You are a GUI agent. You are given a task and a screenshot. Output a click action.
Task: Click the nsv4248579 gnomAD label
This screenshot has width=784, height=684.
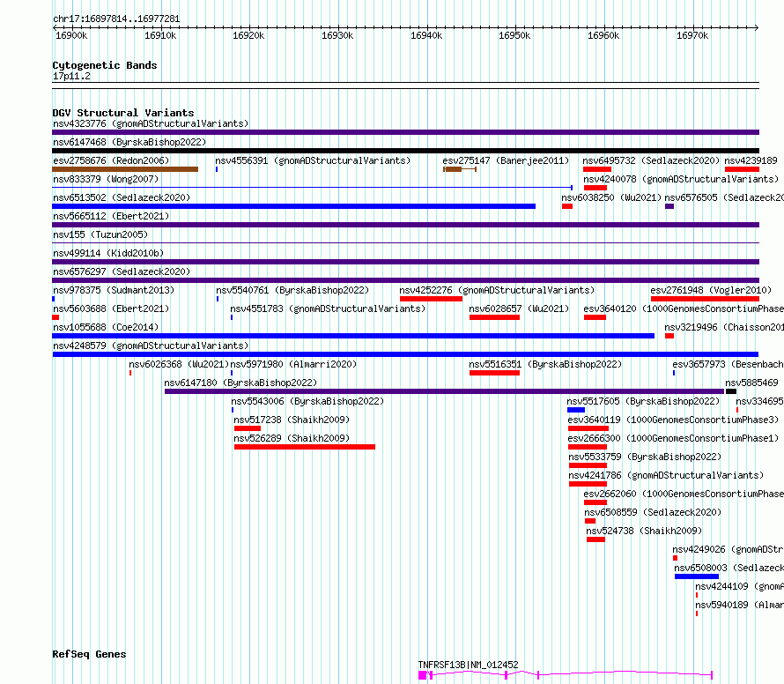151,346
